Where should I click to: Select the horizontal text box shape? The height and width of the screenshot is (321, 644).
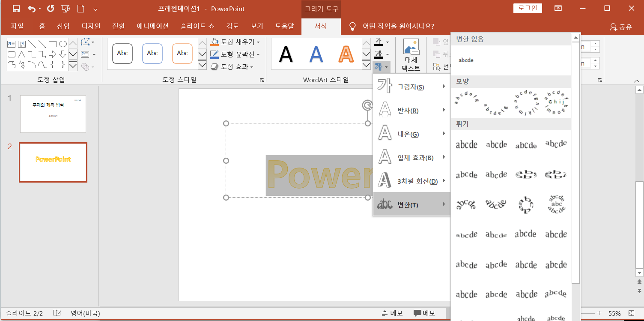[x=12, y=44]
